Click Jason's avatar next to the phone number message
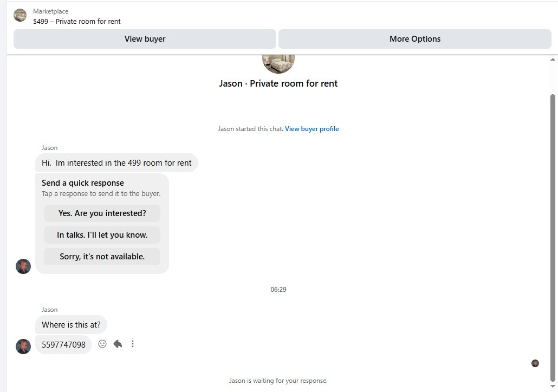This screenshot has width=558, height=392. pyautogui.click(x=23, y=347)
